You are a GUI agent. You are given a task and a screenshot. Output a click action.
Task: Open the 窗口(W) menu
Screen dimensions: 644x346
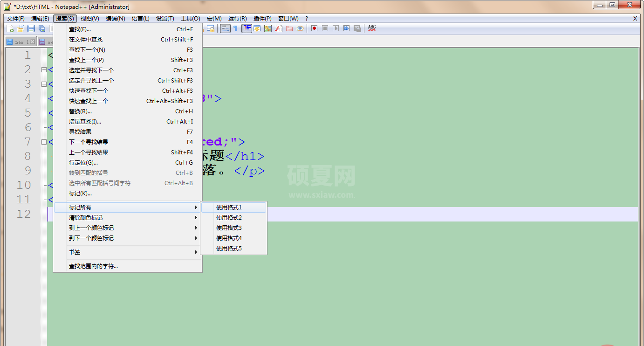(288, 19)
